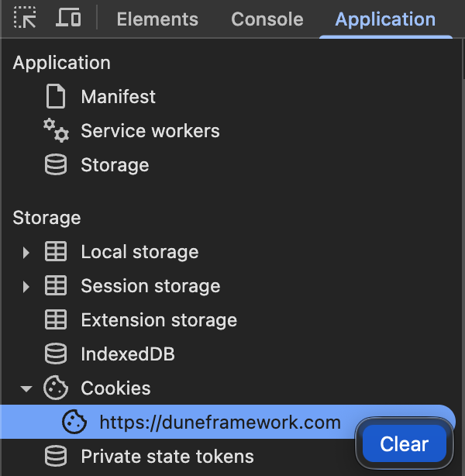Collapse the Cookies tree arrow
Viewport: 465px width, 476px height.
(26, 388)
